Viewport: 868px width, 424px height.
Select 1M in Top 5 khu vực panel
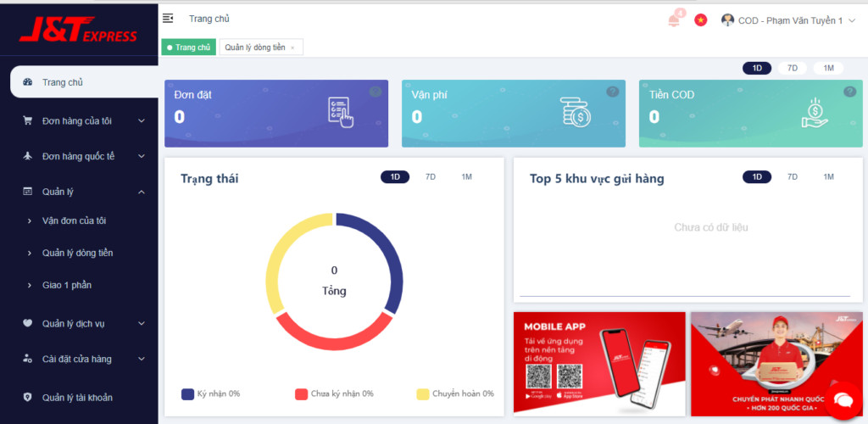[828, 177]
